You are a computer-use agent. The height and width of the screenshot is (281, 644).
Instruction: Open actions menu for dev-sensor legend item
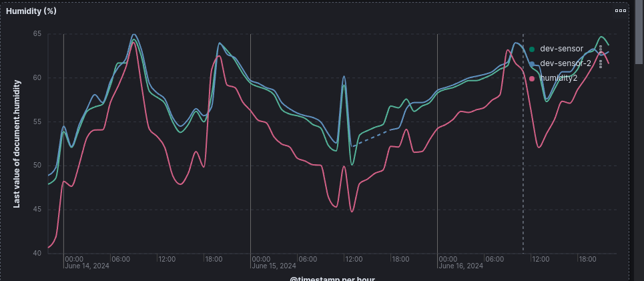(601, 49)
